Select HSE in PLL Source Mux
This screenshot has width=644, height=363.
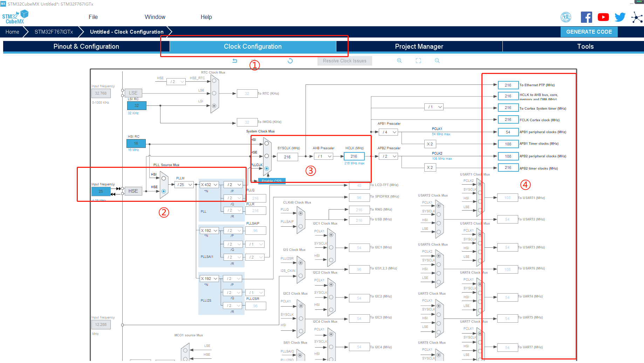click(164, 191)
